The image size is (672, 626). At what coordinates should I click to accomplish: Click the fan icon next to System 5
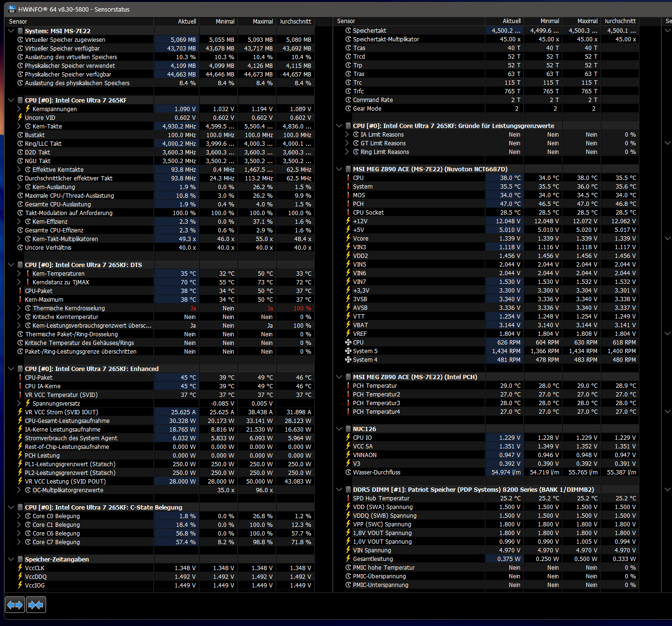(x=348, y=351)
